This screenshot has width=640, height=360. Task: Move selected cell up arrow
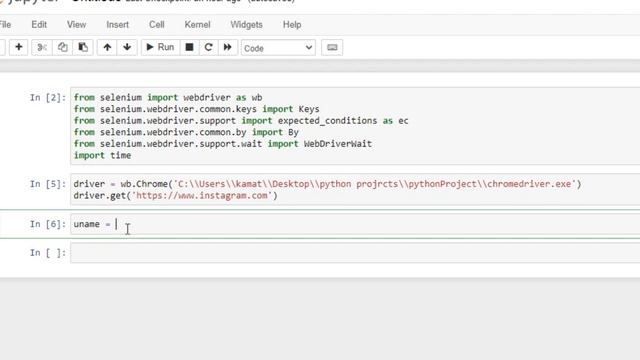pos(107,47)
